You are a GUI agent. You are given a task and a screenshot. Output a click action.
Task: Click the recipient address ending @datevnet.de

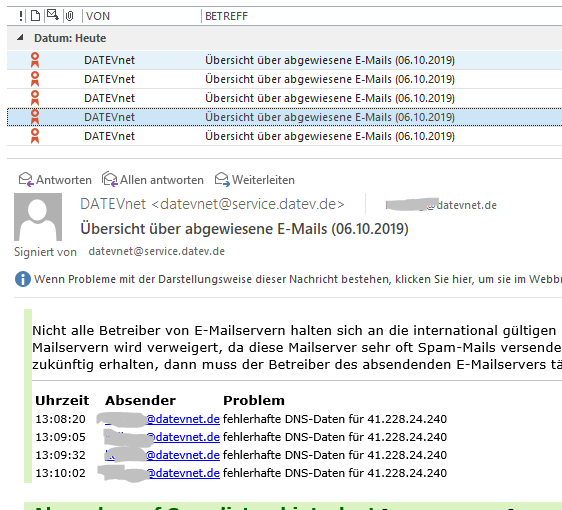(x=441, y=205)
